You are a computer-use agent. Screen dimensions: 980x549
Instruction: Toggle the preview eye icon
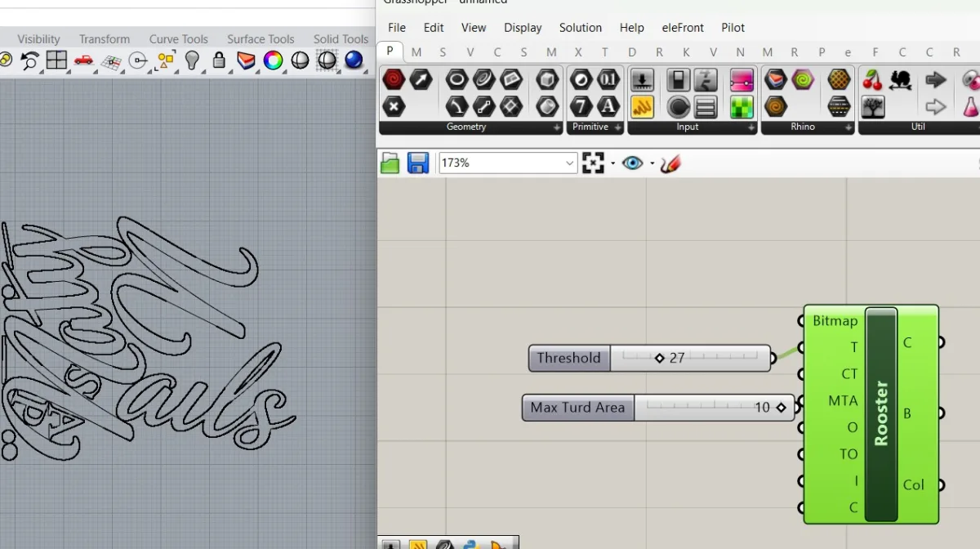pyautogui.click(x=632, y=163)
